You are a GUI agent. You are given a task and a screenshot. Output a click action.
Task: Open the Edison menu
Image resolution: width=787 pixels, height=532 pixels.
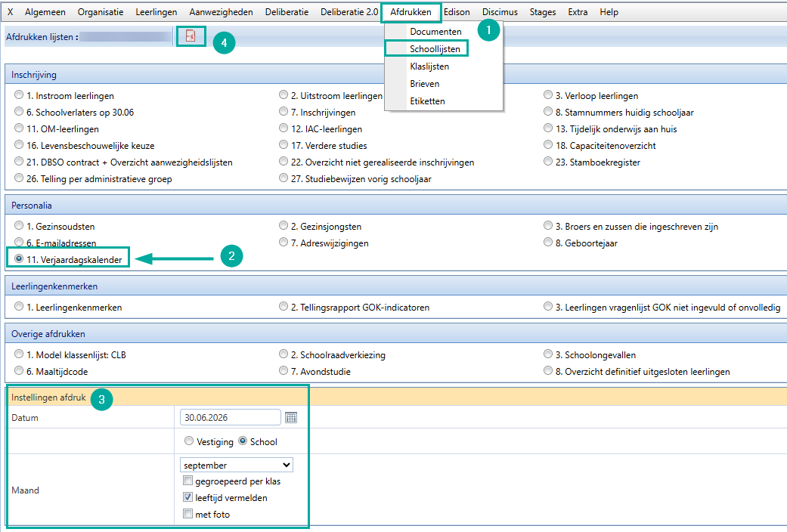coord(457,12)
